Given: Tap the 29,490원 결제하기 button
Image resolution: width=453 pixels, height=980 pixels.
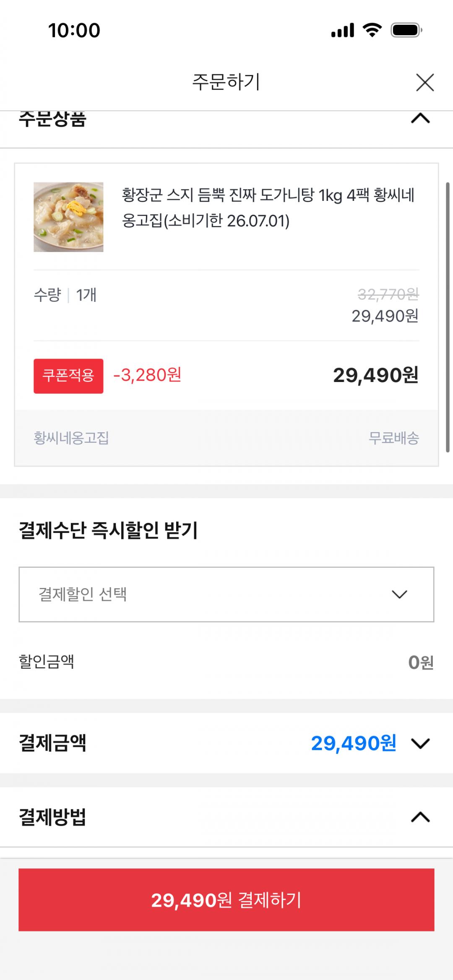Looking at the screenshot, I should coord(226,900).
